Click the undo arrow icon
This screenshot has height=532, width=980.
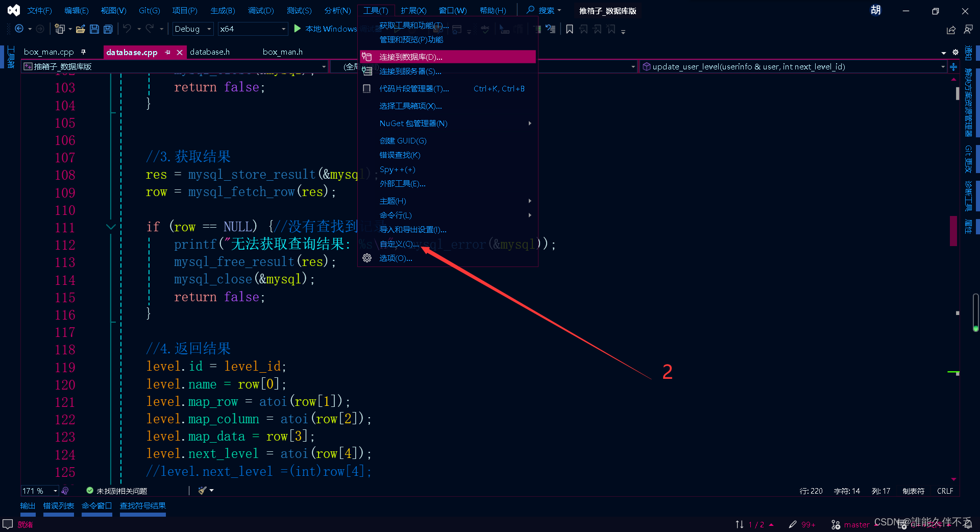127,29
